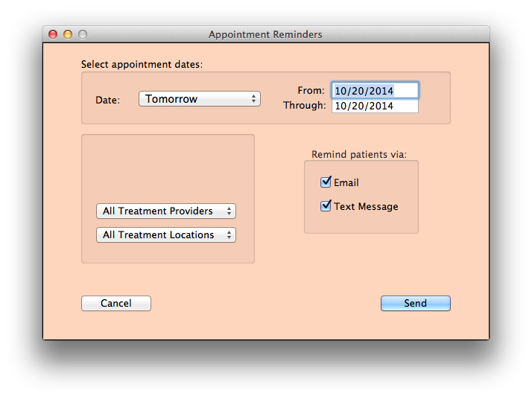The height and width of the screenshot is (399, 532).
Task: Expand the All Treatment Locations dropdown
Action: (165, 235)
